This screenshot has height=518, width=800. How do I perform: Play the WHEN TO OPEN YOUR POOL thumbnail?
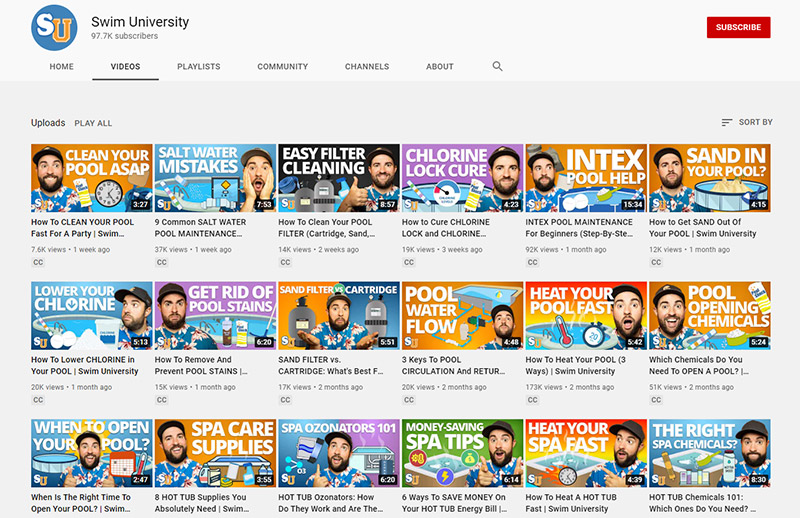tap(92, 454)
